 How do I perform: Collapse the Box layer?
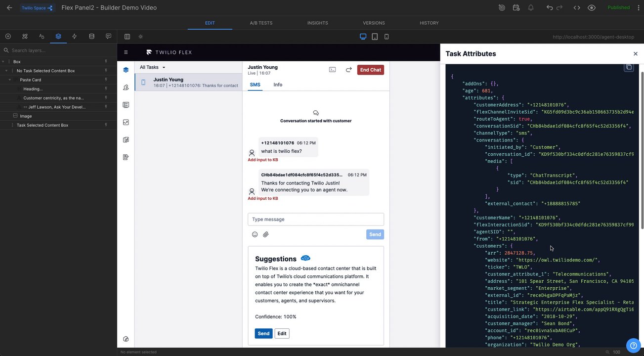pos(3,62)
